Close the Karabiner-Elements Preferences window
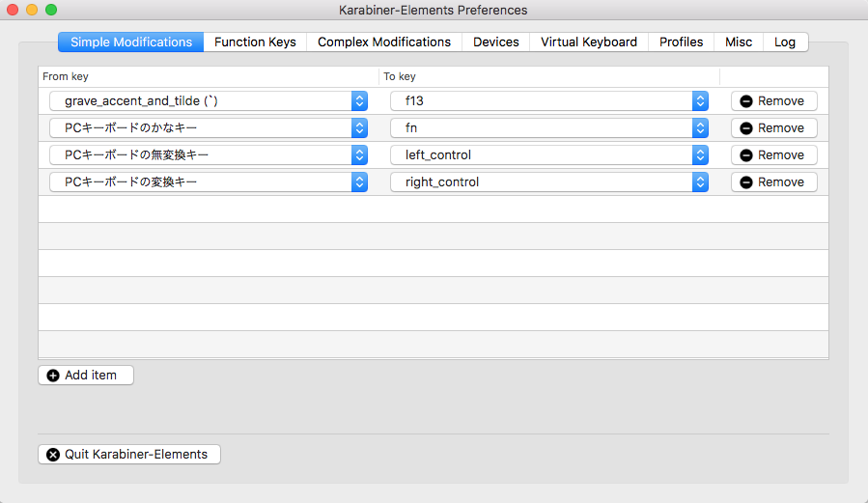 coord(13,10)
